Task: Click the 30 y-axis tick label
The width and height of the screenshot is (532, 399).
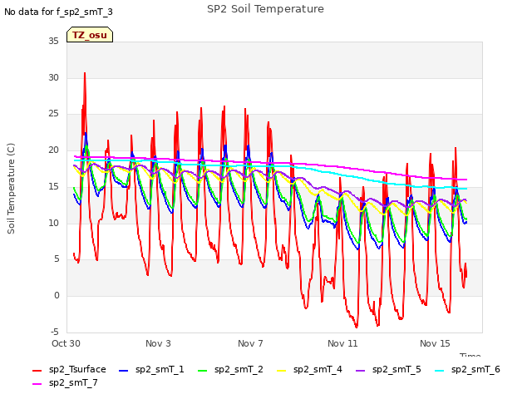Action: pyautogui.click(x=53, y=77)
